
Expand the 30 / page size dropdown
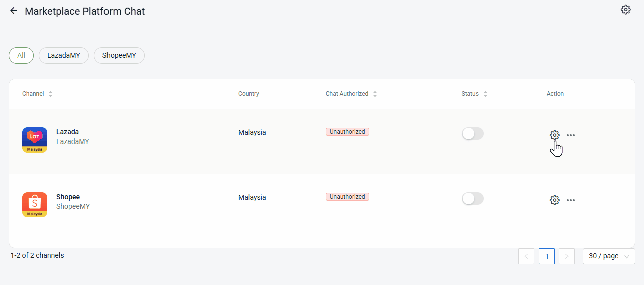point(609,256)
